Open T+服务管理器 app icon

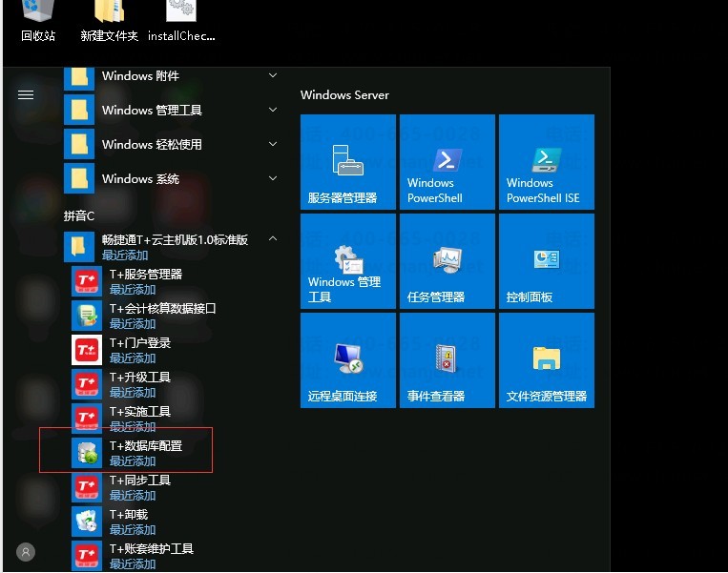coord(87,281)
